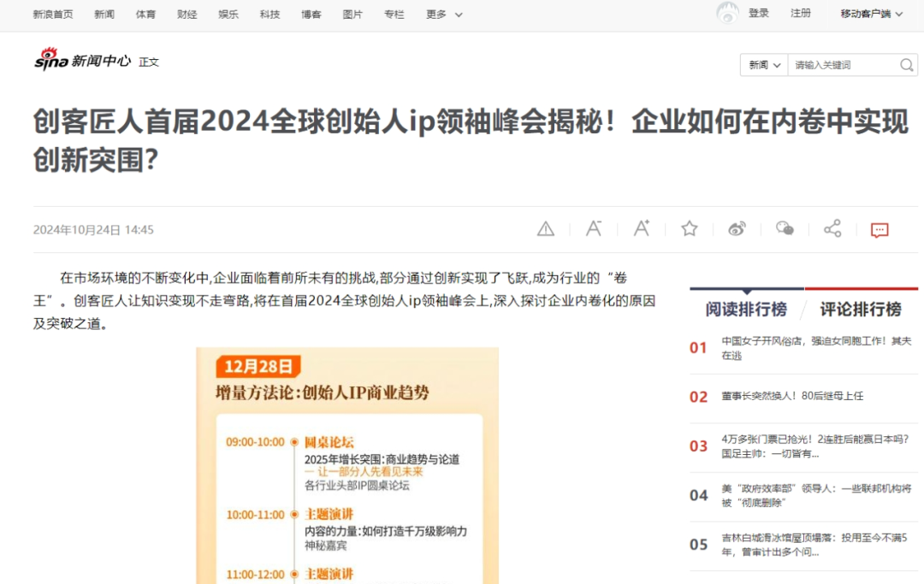This screenshot has height=584, width=924.
Task: Open ranked article 02 董事长突然换人
Action: tap(792, 396)
